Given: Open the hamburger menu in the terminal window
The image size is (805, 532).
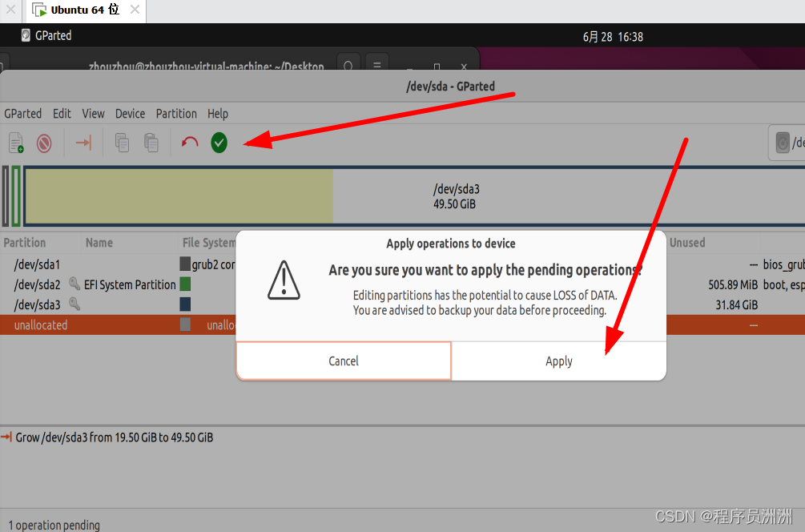Looking at the screenshot, I should pyautogui.click(x=376, y=66).
